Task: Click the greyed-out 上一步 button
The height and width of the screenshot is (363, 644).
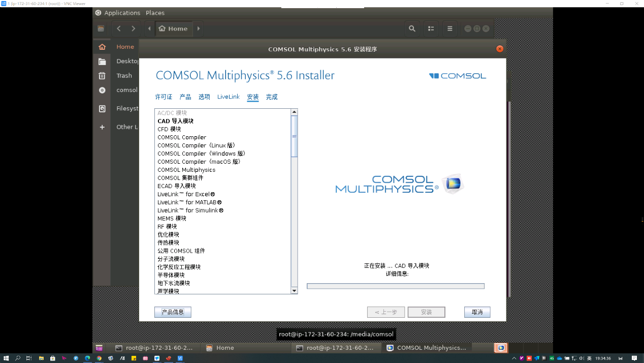Action: tap(386, 312)
